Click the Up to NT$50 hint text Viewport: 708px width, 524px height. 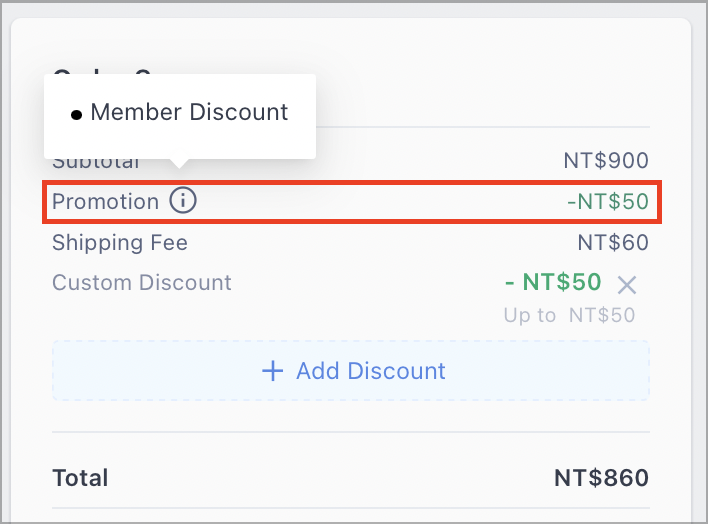point(569,315)
